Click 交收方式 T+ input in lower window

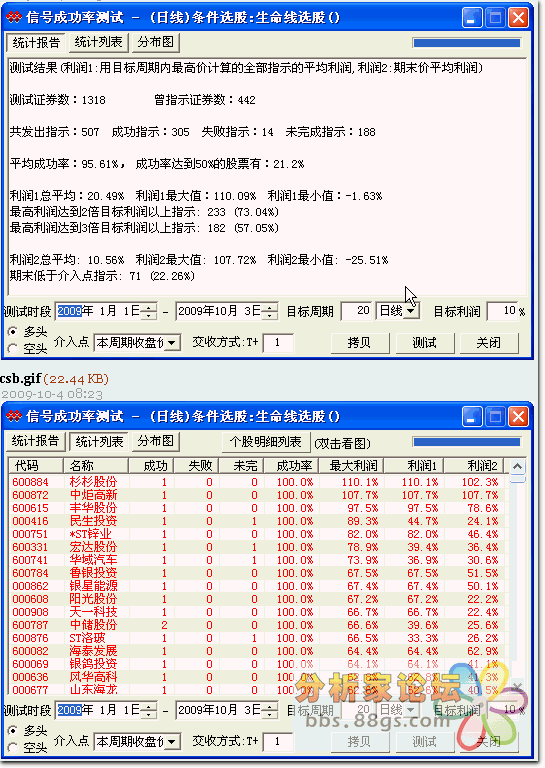tap(278, 742)
